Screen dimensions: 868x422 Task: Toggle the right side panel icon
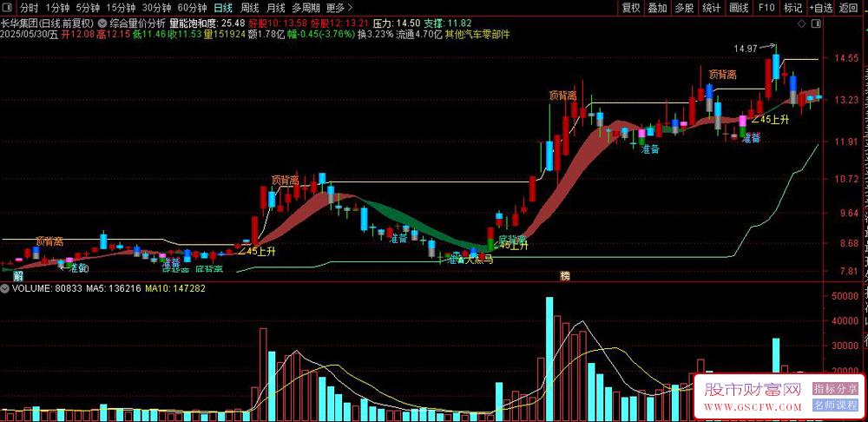tap(815, 24)
